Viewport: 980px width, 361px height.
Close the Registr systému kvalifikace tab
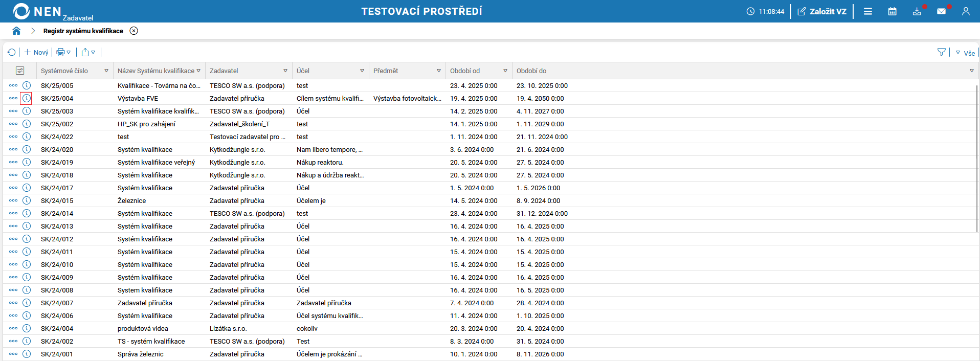point(133,31)
